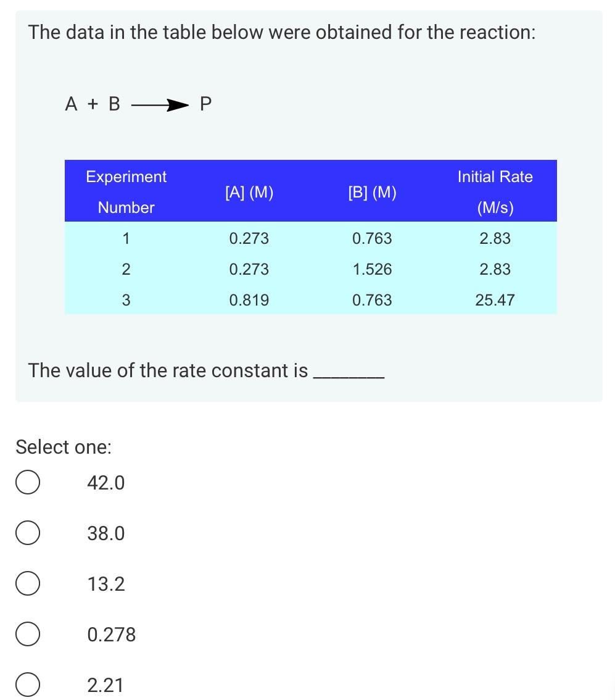Choose 13.2 as your answer
Screen dimensions: 615x700
[x=27, y=583]
